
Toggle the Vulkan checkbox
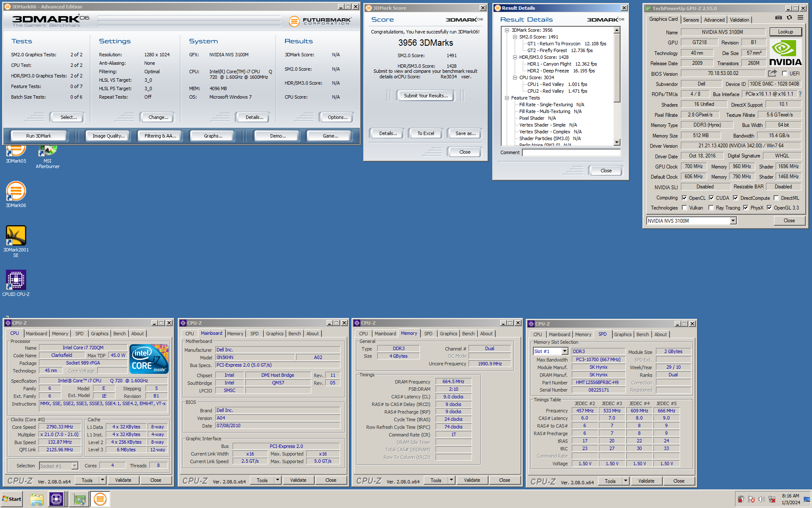(x=684, y=207)
